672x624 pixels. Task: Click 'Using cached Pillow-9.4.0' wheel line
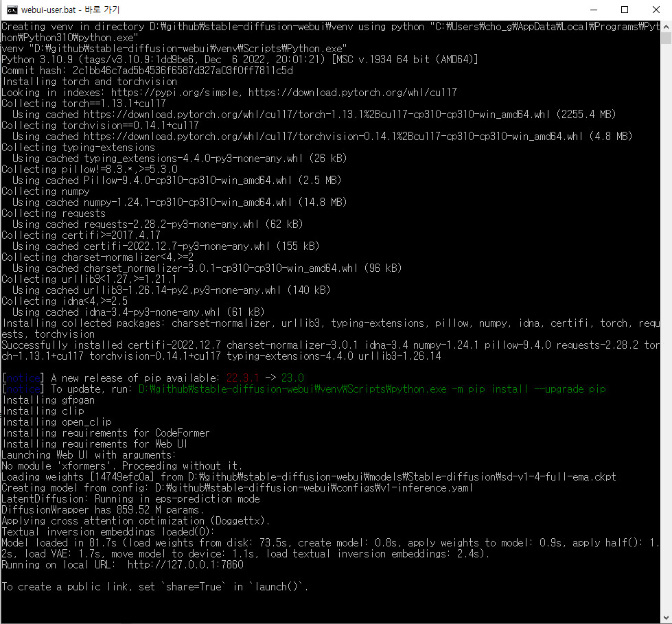[x=176, y=180]
